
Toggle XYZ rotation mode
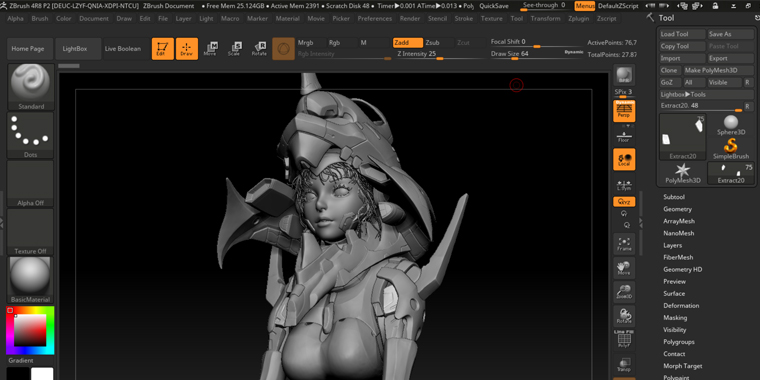[x=624, y=202]
